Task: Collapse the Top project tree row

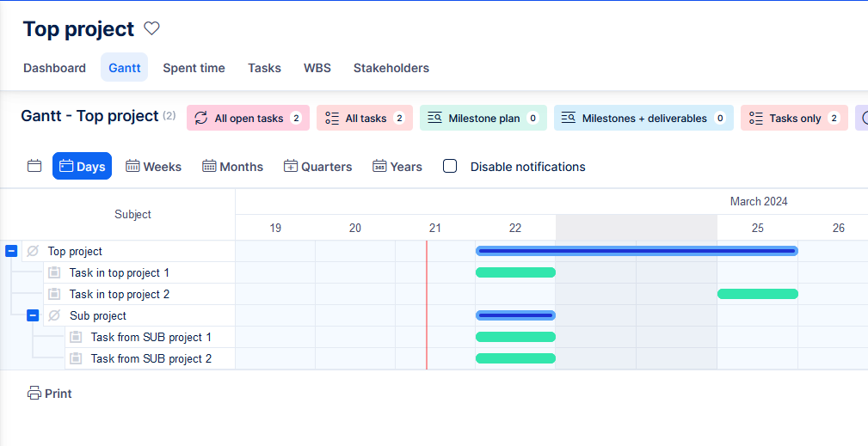Action: click(11, 251)
